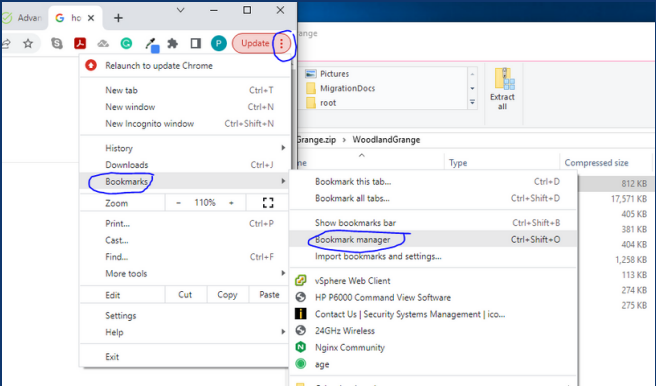Select New Incognito window
Screen dimensions: 656x386
[184, 124]
